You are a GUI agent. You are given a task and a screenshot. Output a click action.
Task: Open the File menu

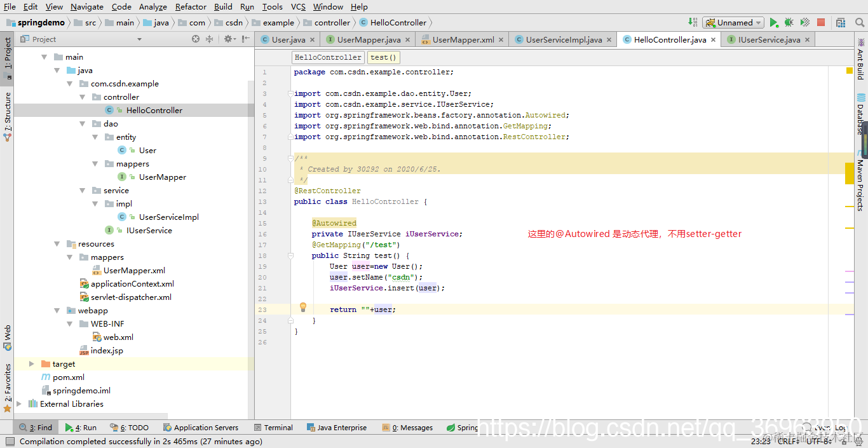click(x=10, y=6)
